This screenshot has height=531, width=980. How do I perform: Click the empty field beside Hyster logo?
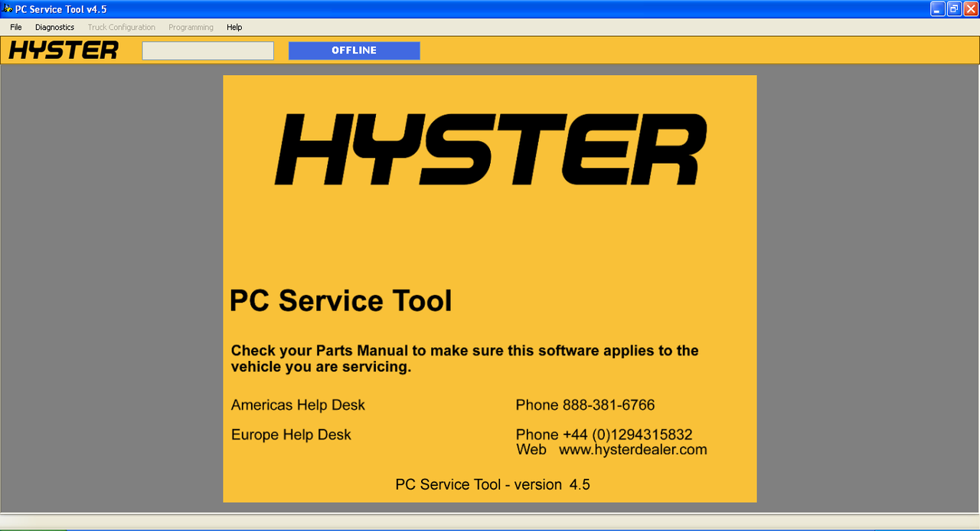coord(207,51)
